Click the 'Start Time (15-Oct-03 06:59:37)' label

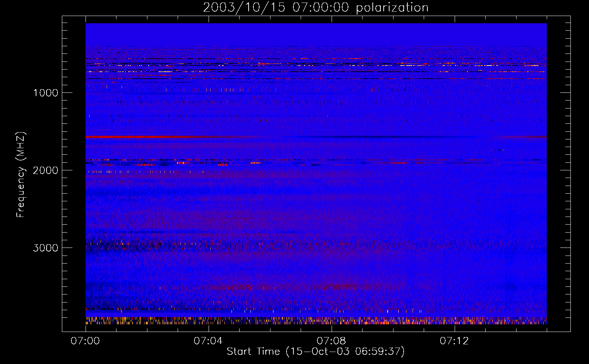[316, 352]
